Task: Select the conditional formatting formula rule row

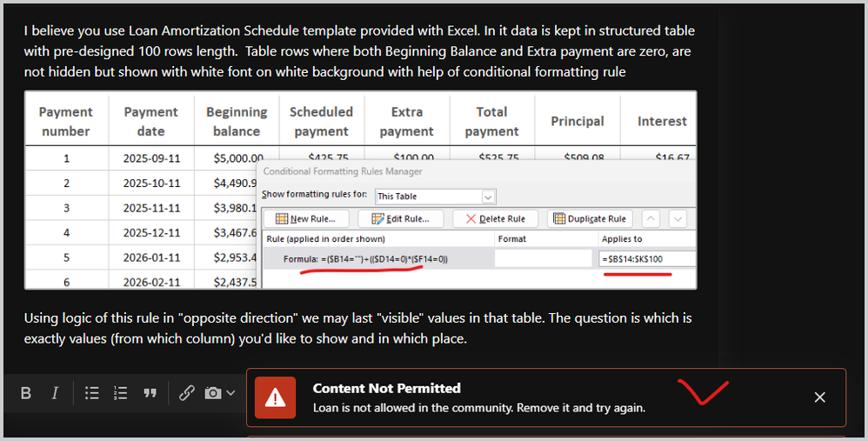Action: click(x=479, y=258)
